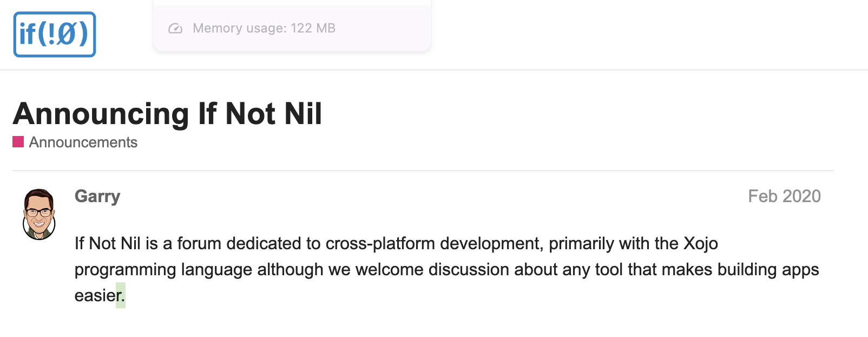Click the "Feb 2020" post date
The height and width of the screenshot is (337, 868).
(x=784, y=196)
